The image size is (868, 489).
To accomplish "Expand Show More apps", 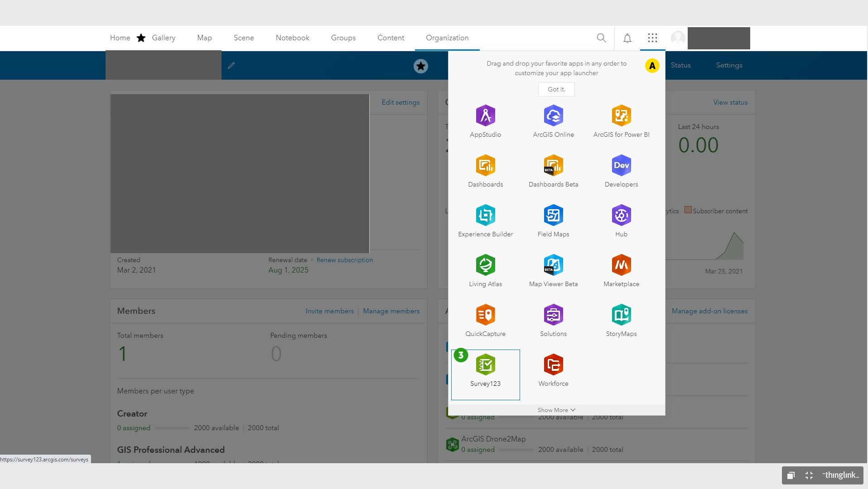I will pos(556,410).
